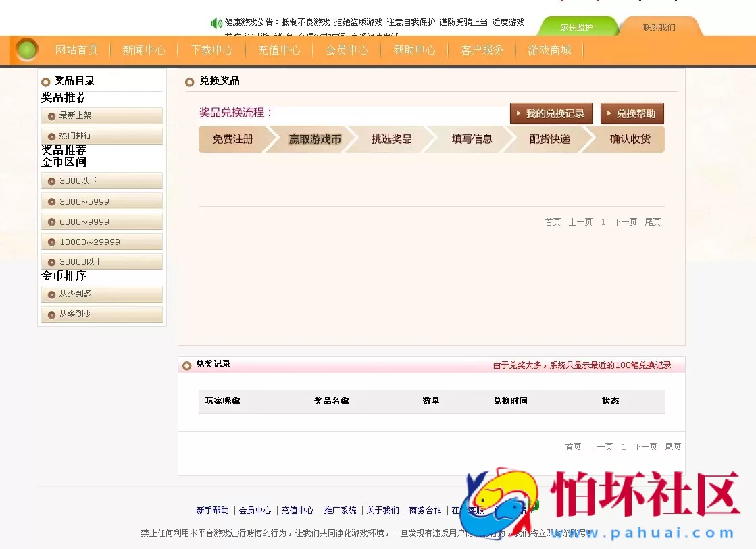Viewport: 756px width, 549px height.
Task: Click the green speaker icon beside 健康游戏公告
Action: tap(216, 22)
